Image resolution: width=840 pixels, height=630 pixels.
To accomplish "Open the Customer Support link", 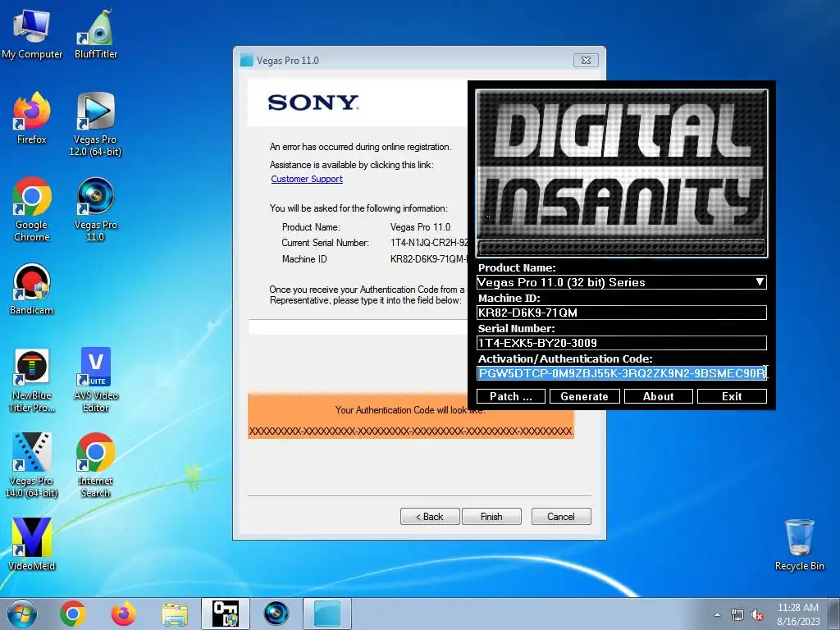I will [307, 179].
